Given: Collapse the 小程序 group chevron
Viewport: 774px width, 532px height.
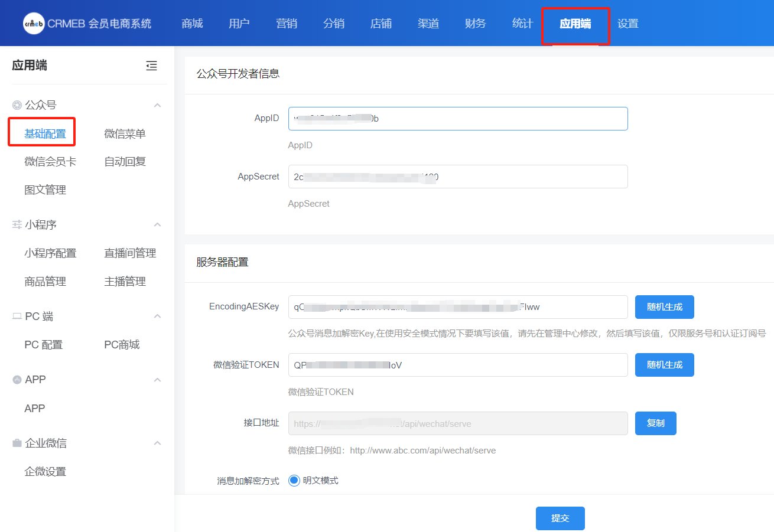Looking at the screenshot, I should pyautogui.click(x=157, y=225).
